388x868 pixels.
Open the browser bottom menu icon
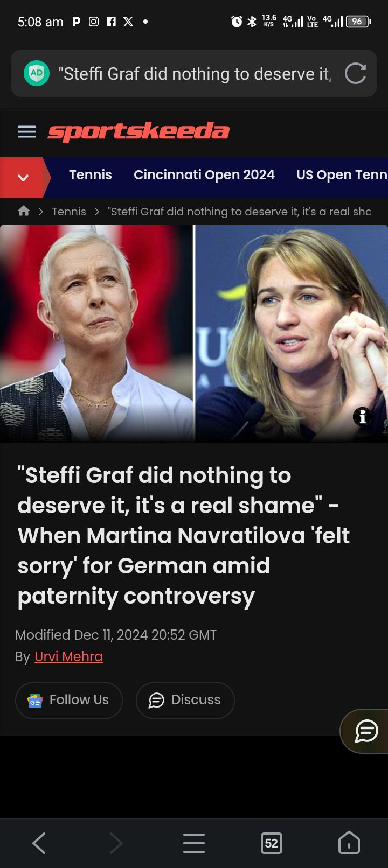point(194,843)
